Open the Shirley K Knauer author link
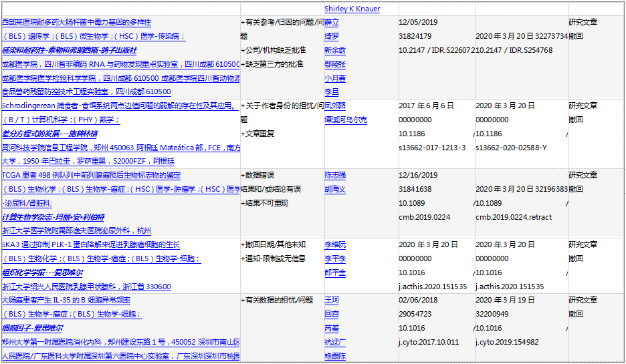 click(352, 9)
